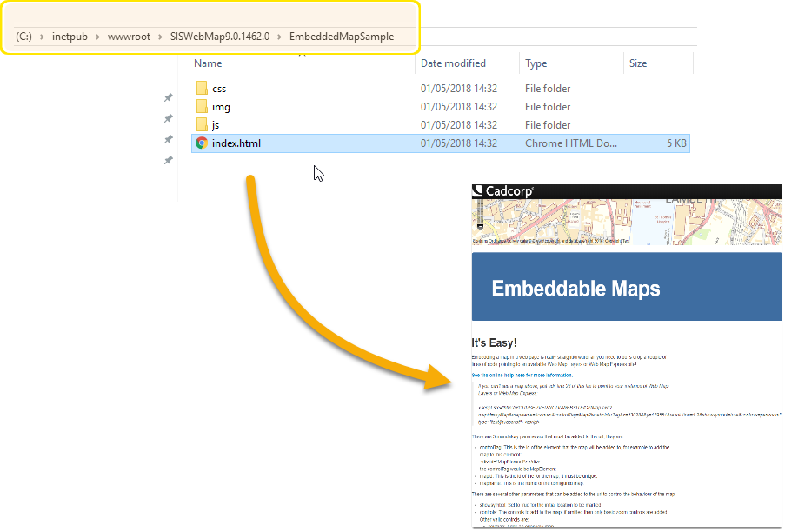
Task: Select the js folder icon
Action: tap(203, 124)
